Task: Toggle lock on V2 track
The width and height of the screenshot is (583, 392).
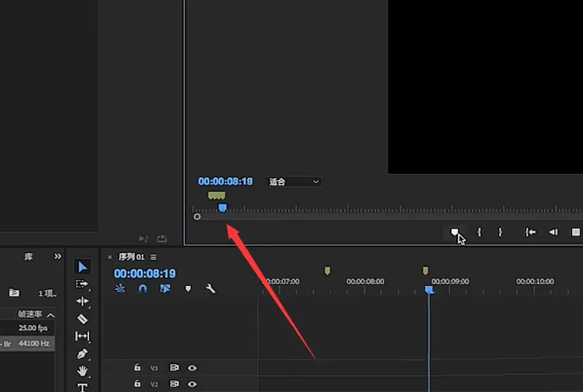Action: pos(137,384)
